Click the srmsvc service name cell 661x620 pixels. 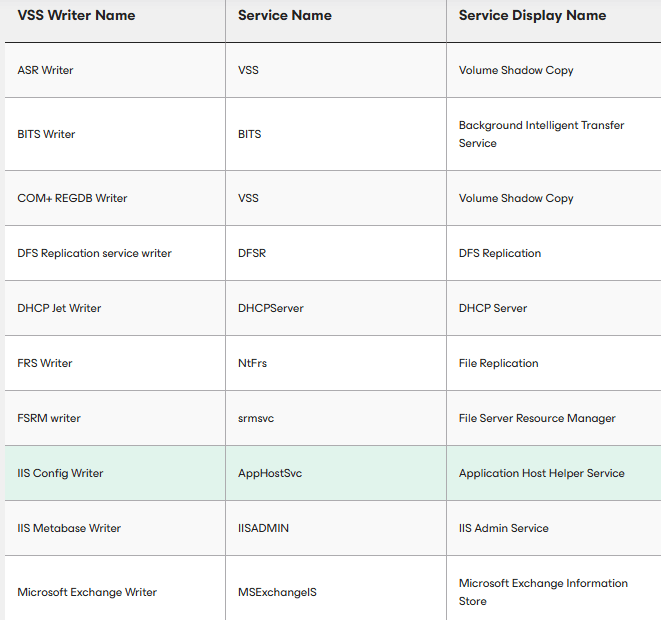(336, 418)
